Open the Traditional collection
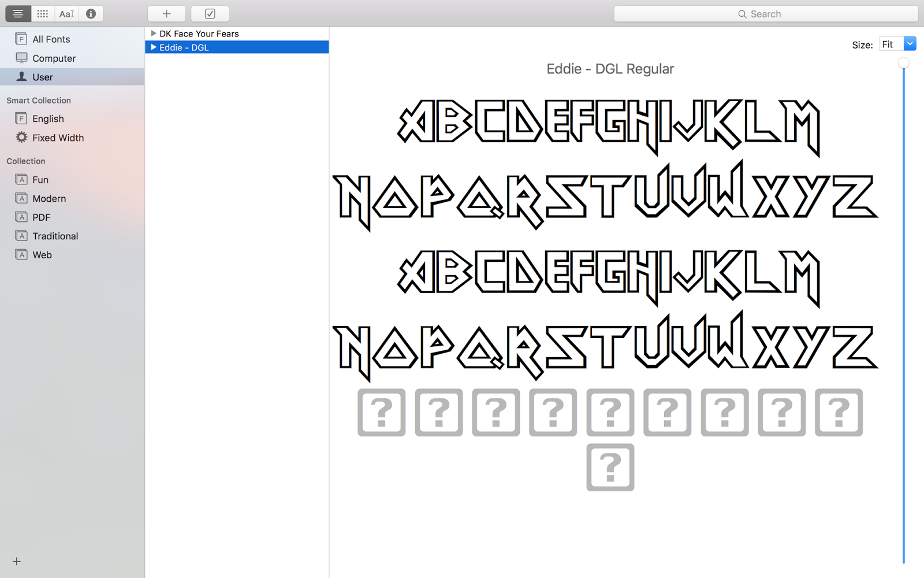Viewport: 924px width, 578px height. tap(72, 236)
